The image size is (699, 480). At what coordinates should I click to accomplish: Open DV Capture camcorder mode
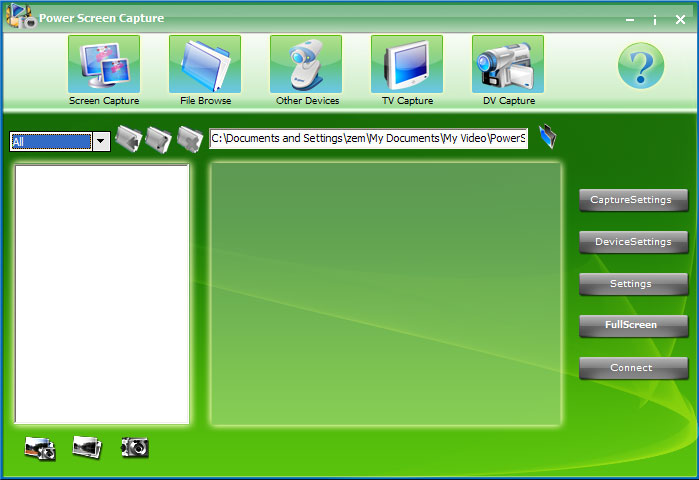[x=508, y=65]
